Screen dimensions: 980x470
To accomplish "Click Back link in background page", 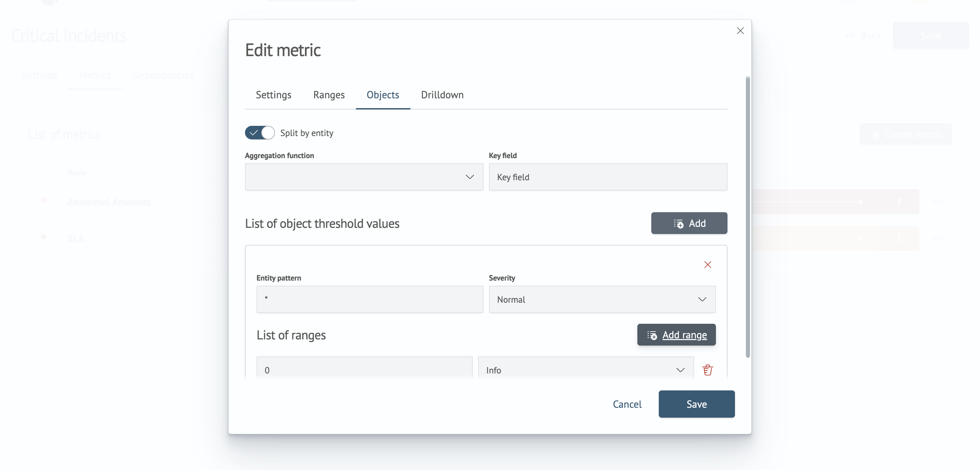I will [x=863, y=36].
